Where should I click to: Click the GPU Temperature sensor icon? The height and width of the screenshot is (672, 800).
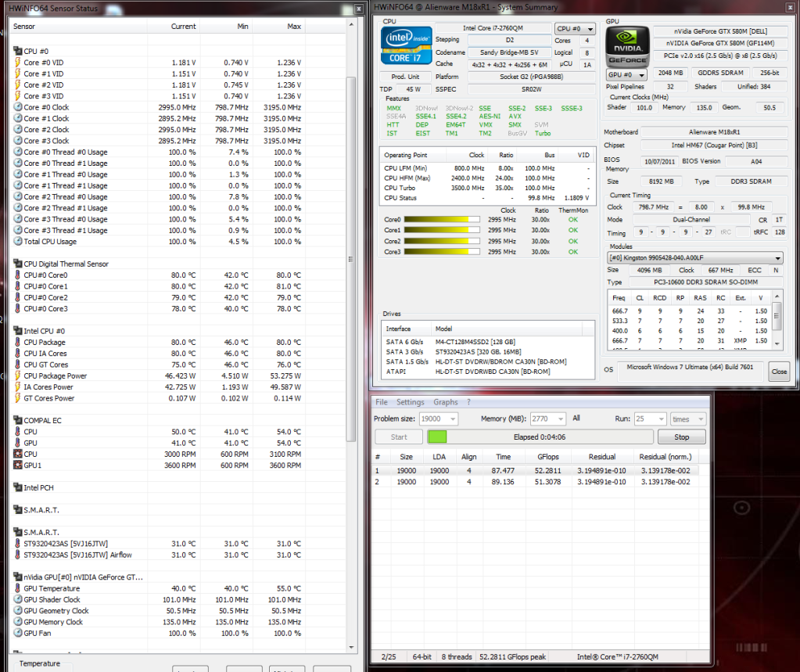(x=18, y=589)
